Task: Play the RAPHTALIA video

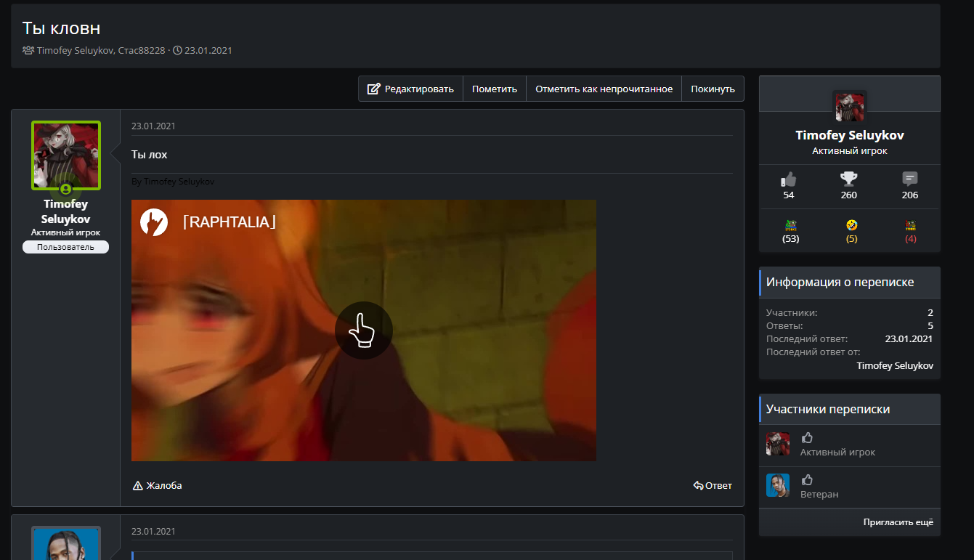Action: coord(363,330)
